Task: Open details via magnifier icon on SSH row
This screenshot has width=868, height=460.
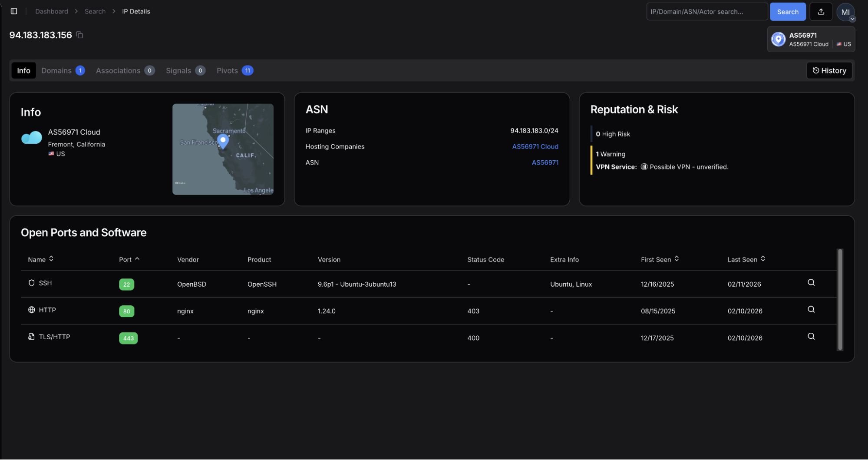Action: [811, 282]
